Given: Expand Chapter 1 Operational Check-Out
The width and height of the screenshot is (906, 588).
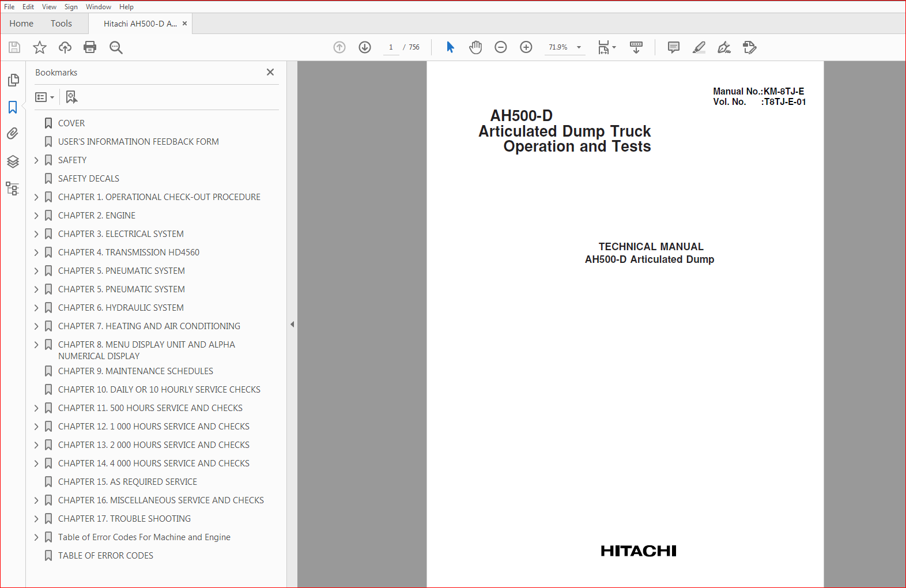Looking at the screenshot, I should pyautogui.click(x=36, y=197).
